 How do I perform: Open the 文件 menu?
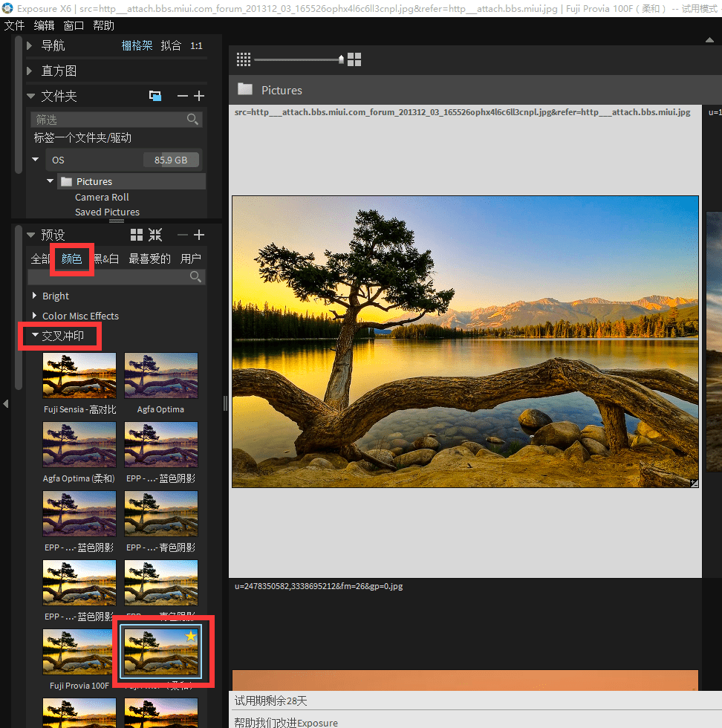(14, 25)
